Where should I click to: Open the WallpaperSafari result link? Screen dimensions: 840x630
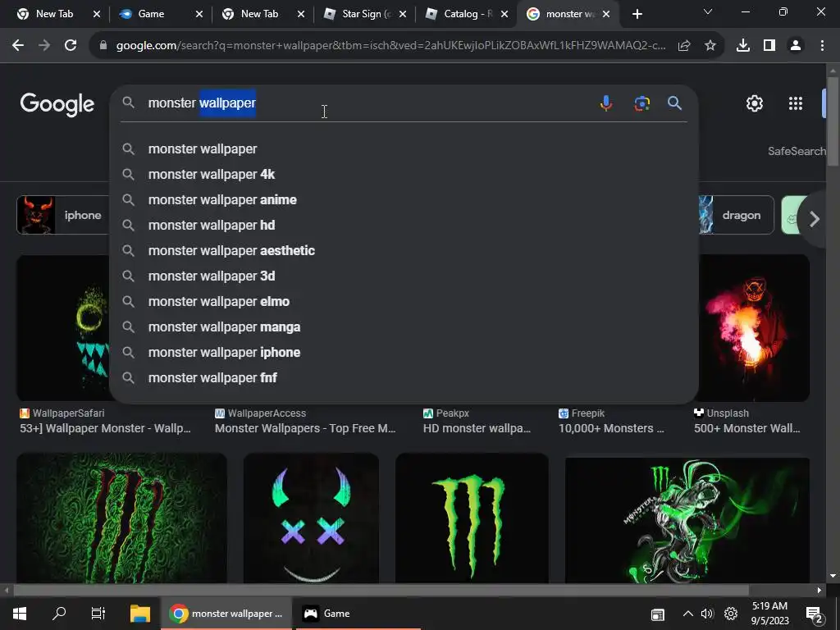coord(105,421)
